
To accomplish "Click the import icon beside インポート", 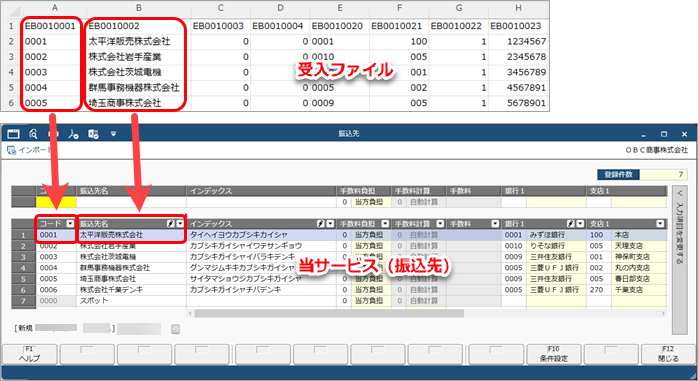I will 11,150.
